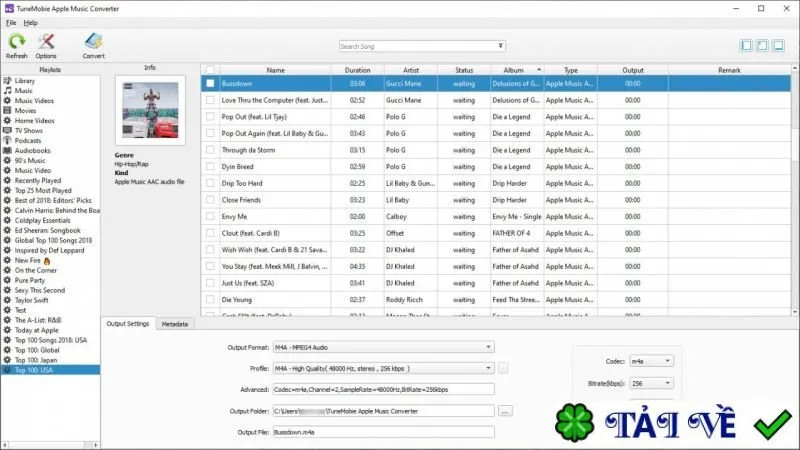
Task: Switch to the Metadata tab
Action: 174,324
